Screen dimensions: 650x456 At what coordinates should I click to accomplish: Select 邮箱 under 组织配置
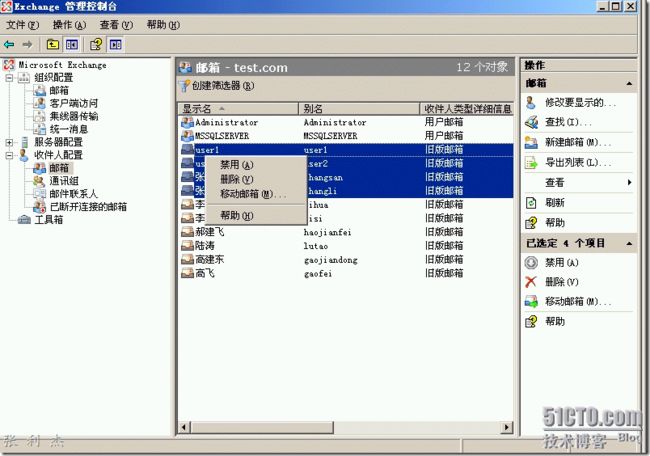point(59,90)
